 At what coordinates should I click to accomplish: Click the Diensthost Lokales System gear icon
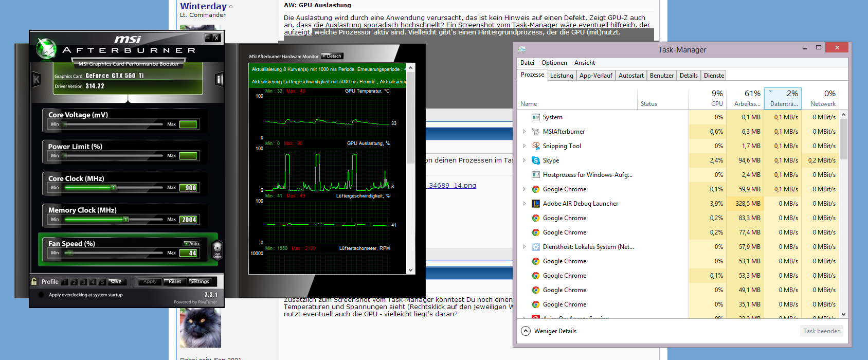(536, 247)
